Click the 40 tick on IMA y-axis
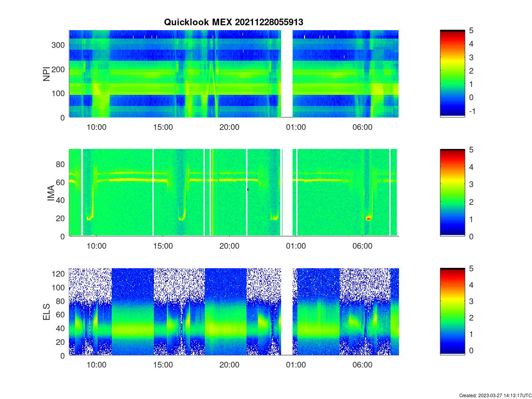 pos(61,200)
